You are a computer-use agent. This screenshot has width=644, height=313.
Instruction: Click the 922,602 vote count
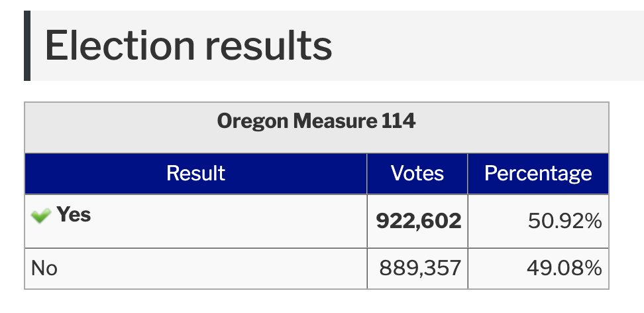coord(418,221)
